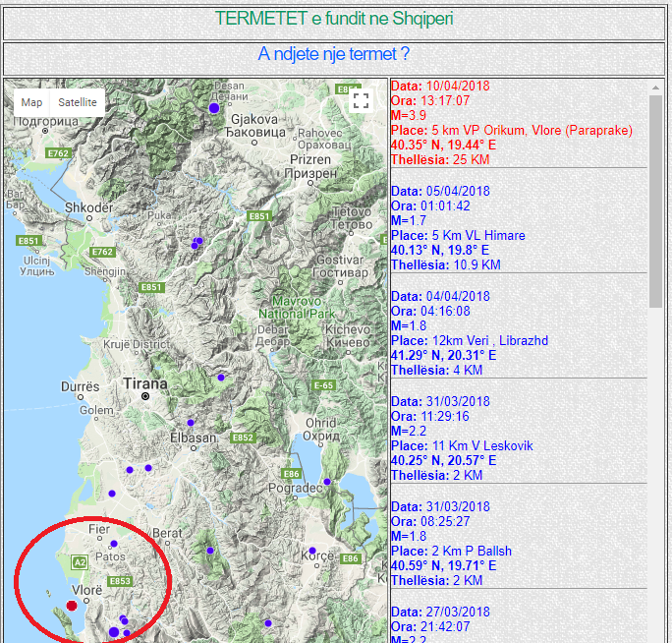Viewport: 672px width, 643px height.
Task: Click the purple marker east of Tirana
Action: (x=221, y=378)
